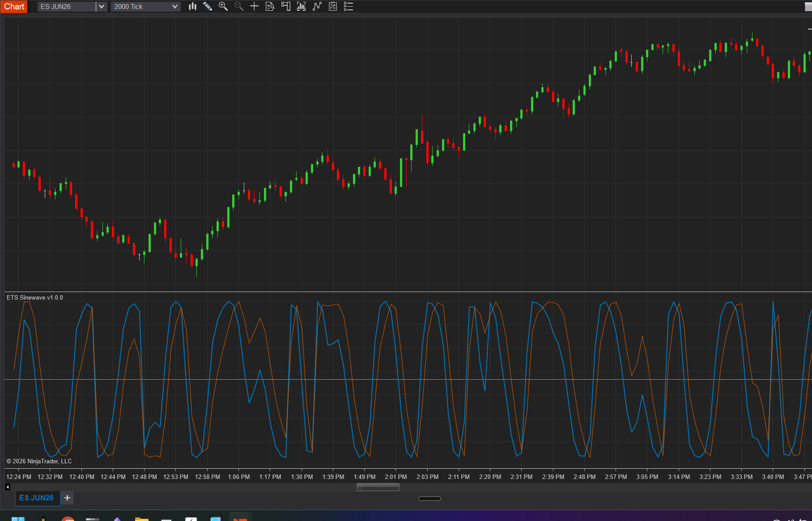This screenshot has width=812, height=521.
Task: Add a new chart tab with plus button
Action: (67, 498)
